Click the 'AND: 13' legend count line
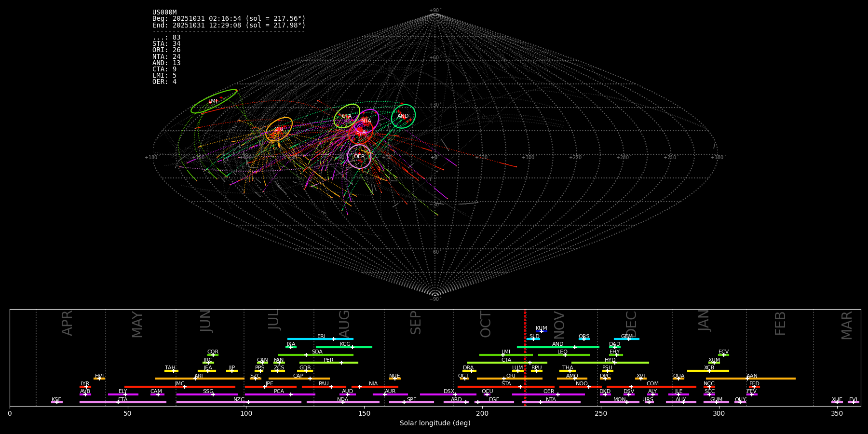Screen dimensions: 868x434 coord(166,63)
